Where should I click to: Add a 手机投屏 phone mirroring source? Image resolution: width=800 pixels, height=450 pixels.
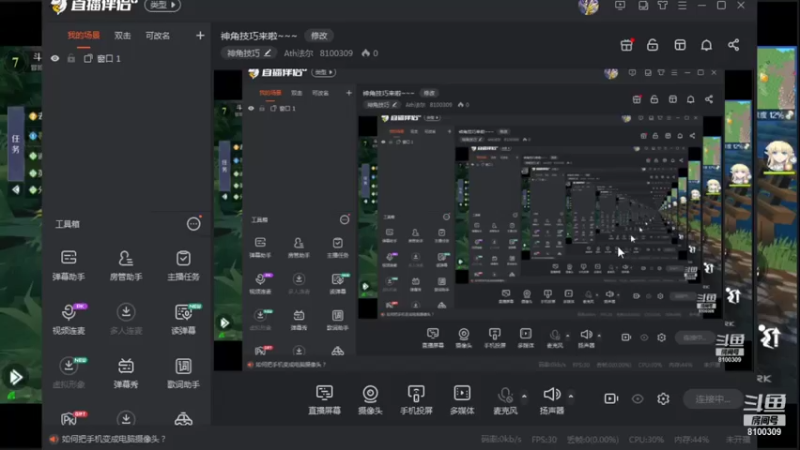[416, 399]
